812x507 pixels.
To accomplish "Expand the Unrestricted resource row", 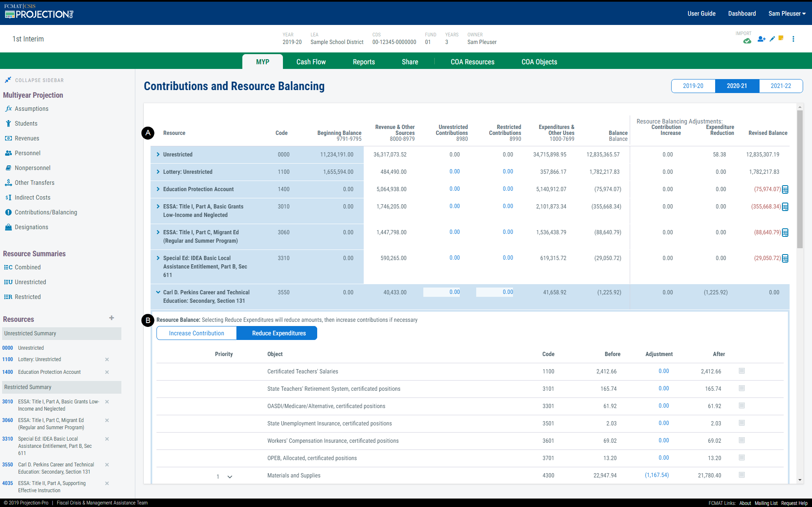I will pos(158,154).
